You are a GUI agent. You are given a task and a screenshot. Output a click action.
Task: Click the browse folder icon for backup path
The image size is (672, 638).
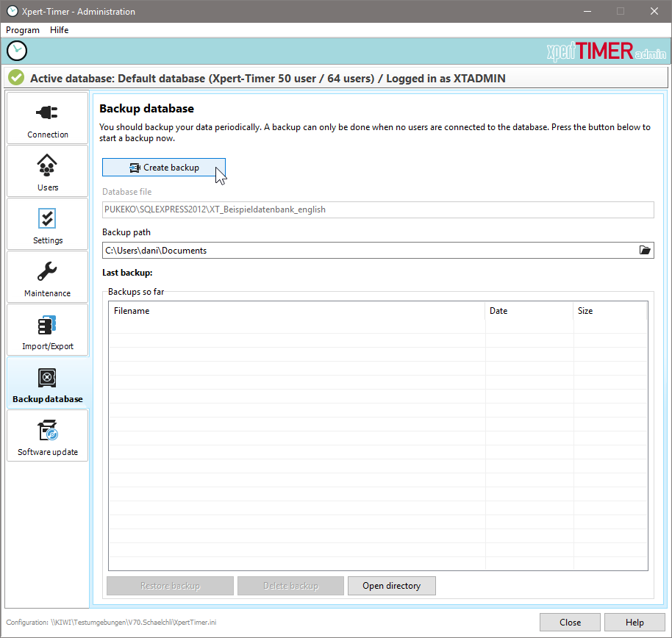pos(645,251)
